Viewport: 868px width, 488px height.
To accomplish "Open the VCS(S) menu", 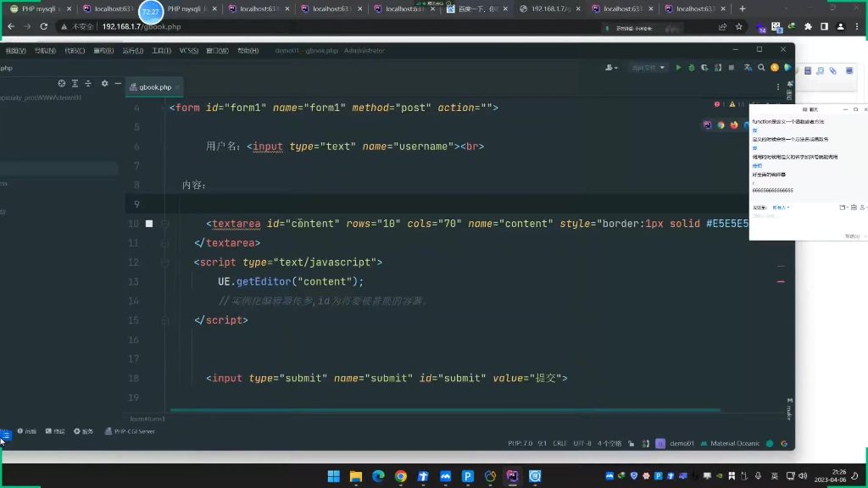I will (x=189, y=50).
